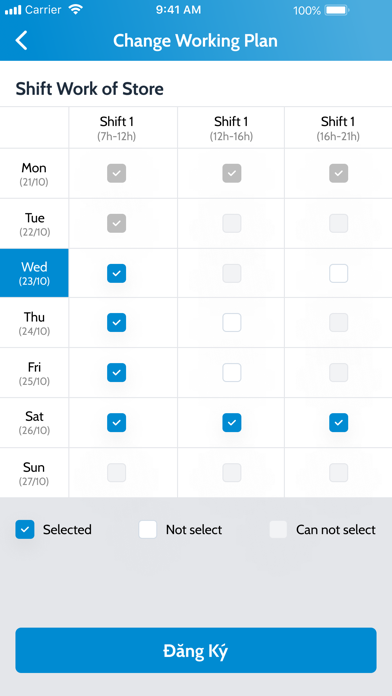Check Thu 12h-16h shift checkbox
The height and width of the screenshot is (696, 392).
click(x=232, y=323)
